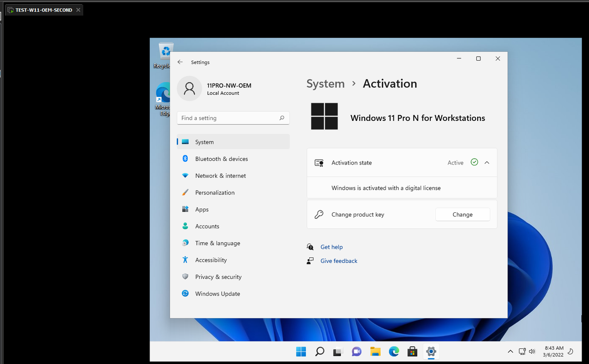Click the Accounts person icon in sidebar
Viewport: 589px width, 364px height.
[x=185, y=226]
